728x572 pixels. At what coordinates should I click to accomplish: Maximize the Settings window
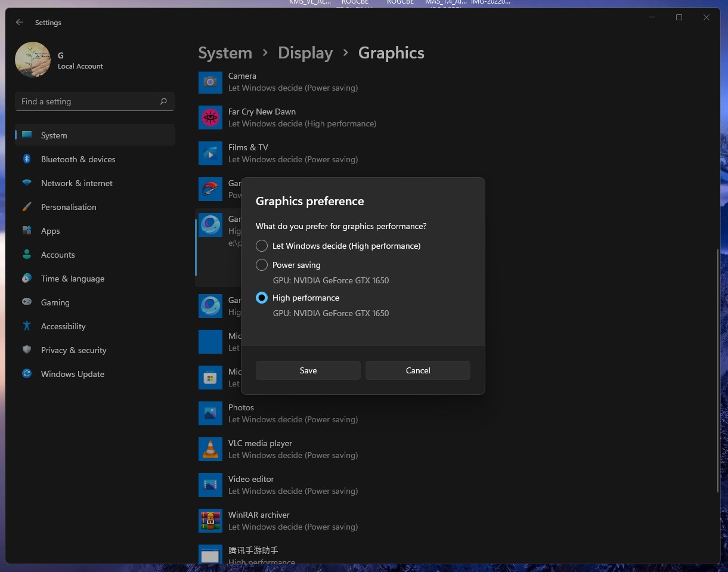(679, 17)
